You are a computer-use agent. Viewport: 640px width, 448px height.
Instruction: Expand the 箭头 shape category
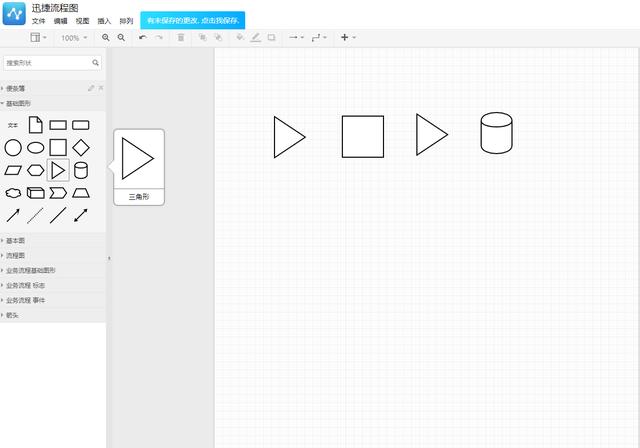[x=13, y=315]
